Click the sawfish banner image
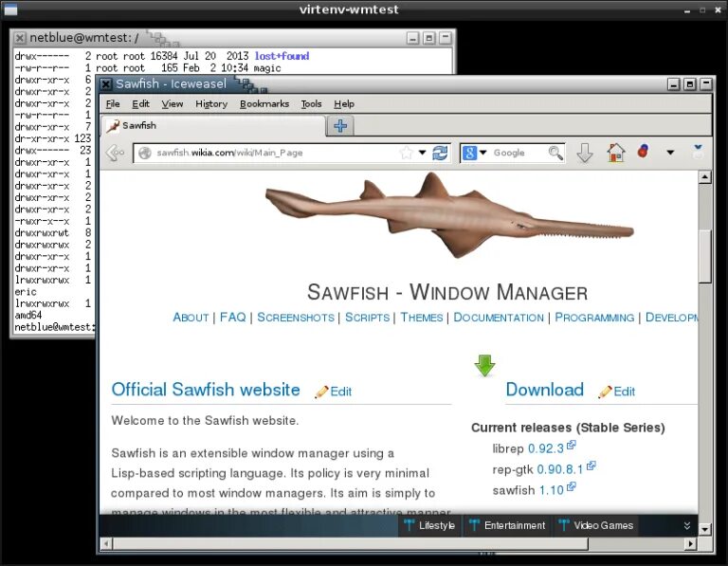The height and width of the screenshot is (566, 728). 449,215
